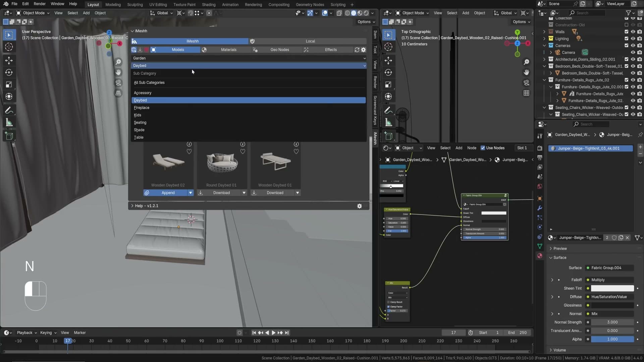Open the World properties tab icon
The height and width of the screenshot is (362, 644).
tap(540, 186)
